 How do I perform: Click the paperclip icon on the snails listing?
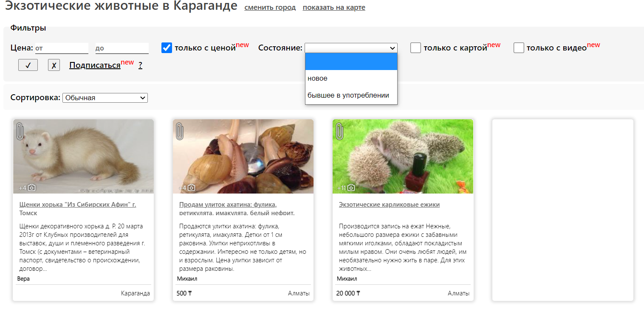(x=180, y=131)
